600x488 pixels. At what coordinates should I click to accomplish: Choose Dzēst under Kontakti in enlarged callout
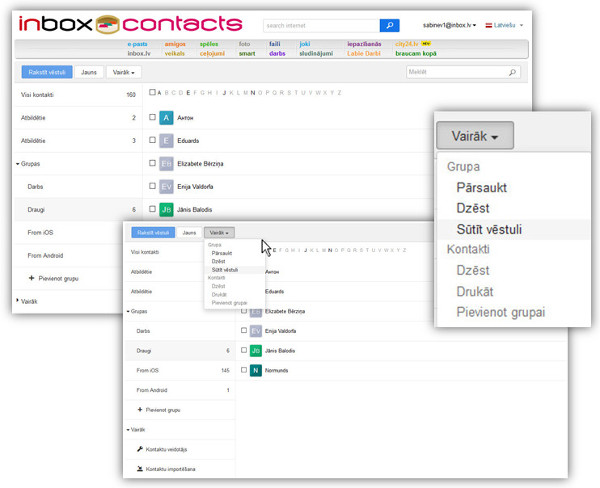coord(473,271)
